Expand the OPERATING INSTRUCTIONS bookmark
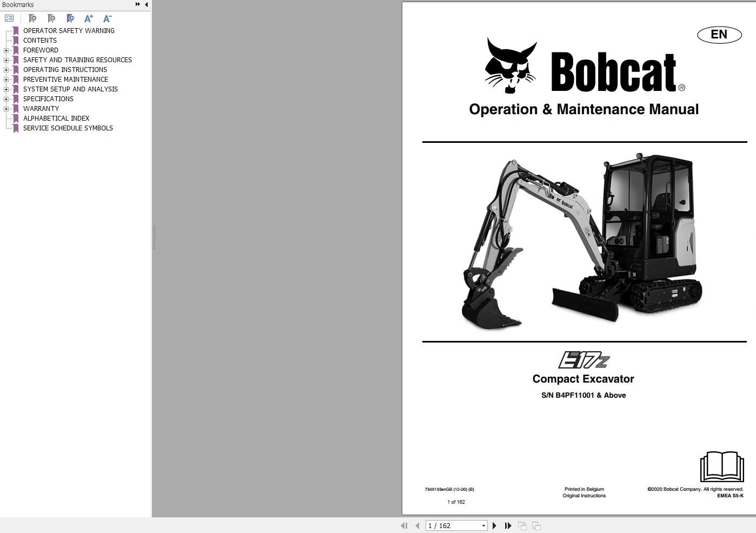 pyautogui.click(x=6, y=70)
